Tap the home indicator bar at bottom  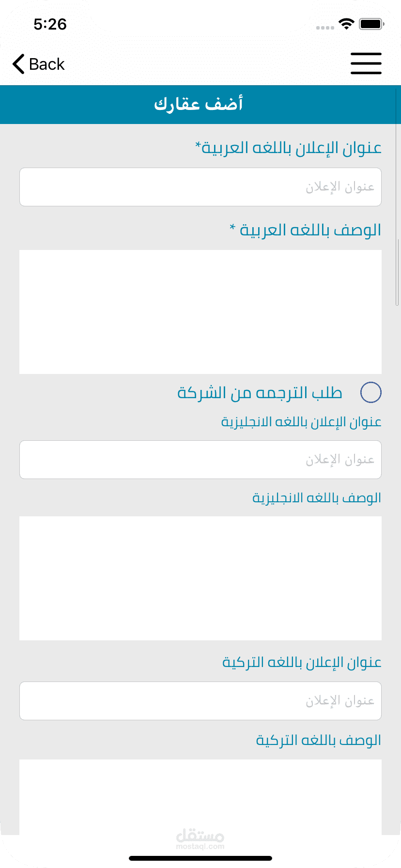point(200,858)
